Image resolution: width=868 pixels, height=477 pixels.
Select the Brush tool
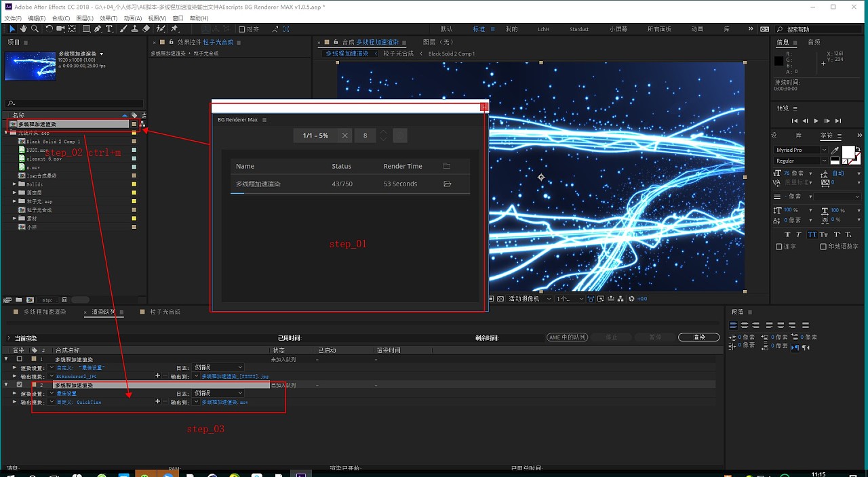[x=123, y=28]
